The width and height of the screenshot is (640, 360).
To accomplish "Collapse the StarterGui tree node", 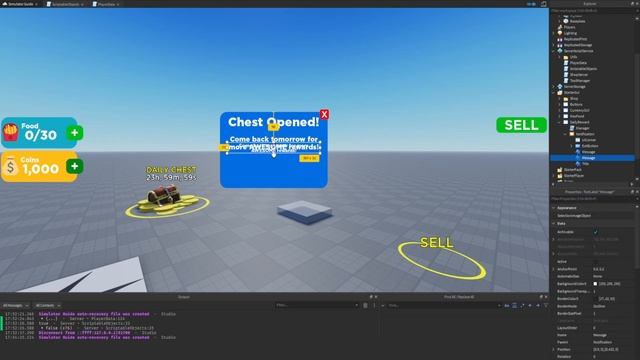I will coord(554,93).
